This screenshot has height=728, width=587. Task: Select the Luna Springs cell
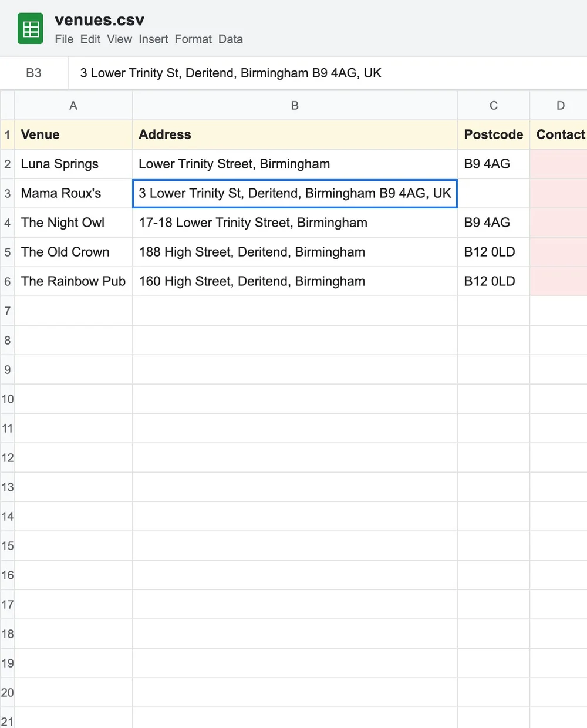click(x=73, y=164)
